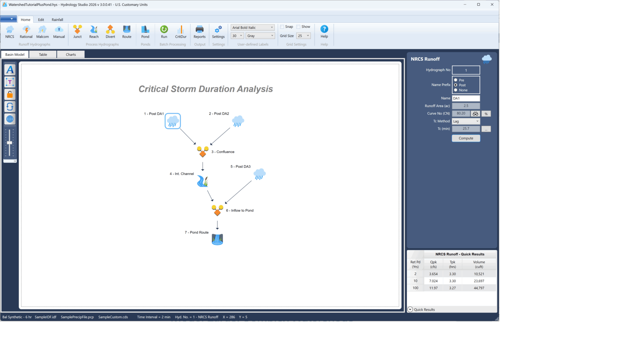
Task: Click the Divert hydrograph tool
Action: tap(110, 32)
